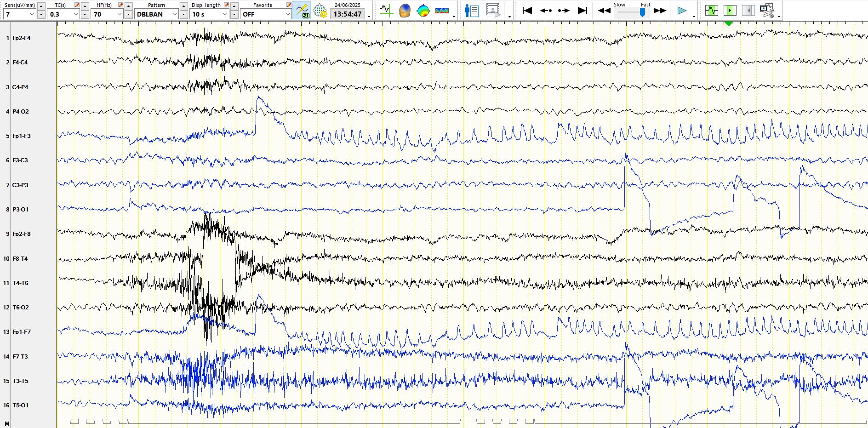
Task: Select the P4-O2 channel label
Action: 20,112
